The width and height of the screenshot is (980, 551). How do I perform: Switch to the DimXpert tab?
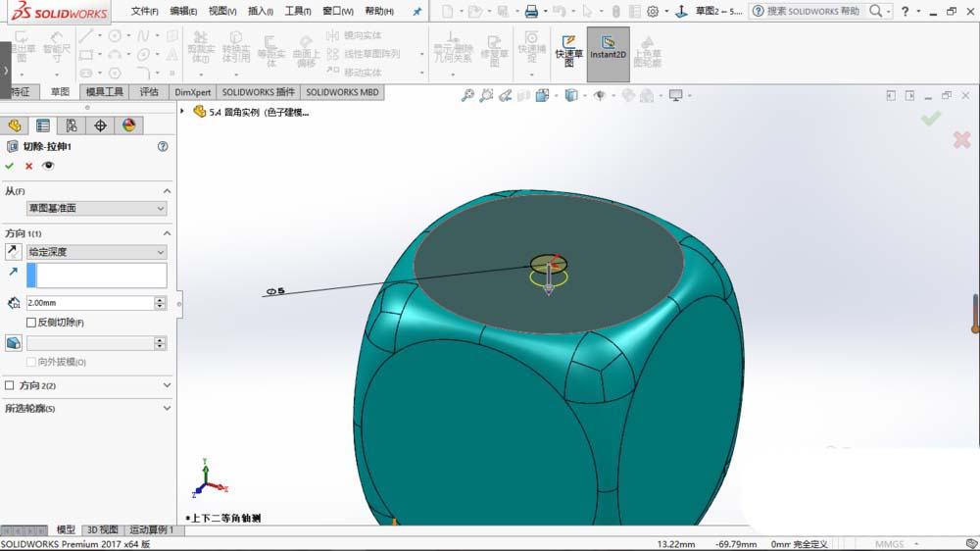(x=192, y=92)
